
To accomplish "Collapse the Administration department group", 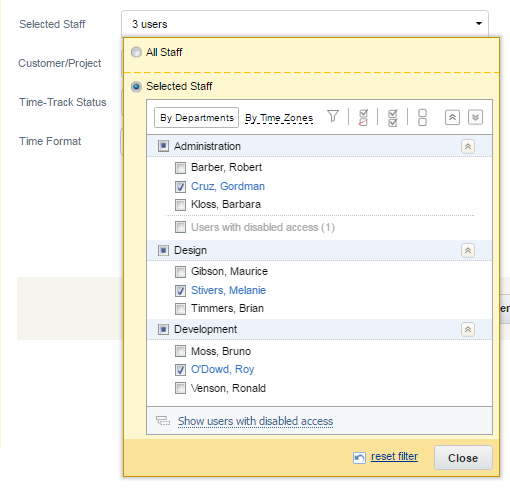I will click(x=468, y=146).
